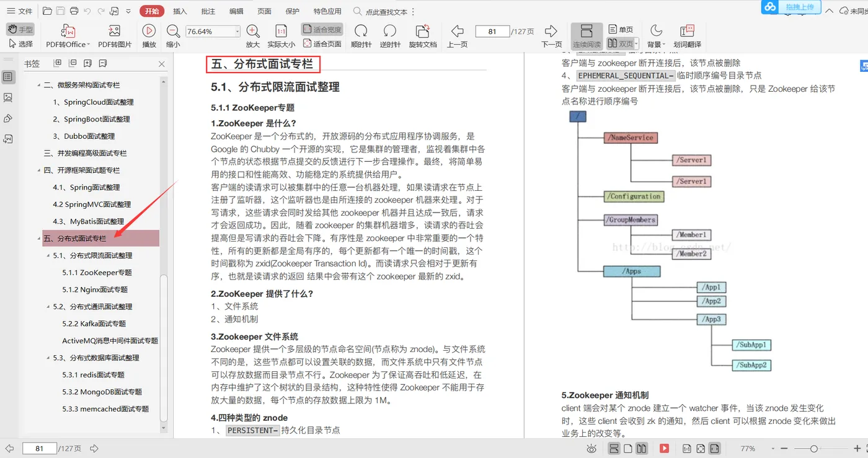The width and height of the screenshot is (868, 458).
Task: Collapse the 5.1、分布式限流面试整理 node
Action: pos(48,255)
